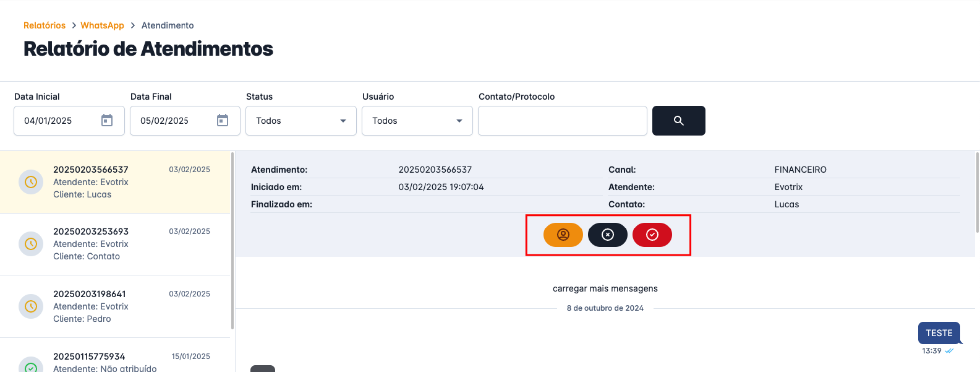Load more messages via carregar mais mensagens
The width and height of the screenshot is (980, 372).
605,288
